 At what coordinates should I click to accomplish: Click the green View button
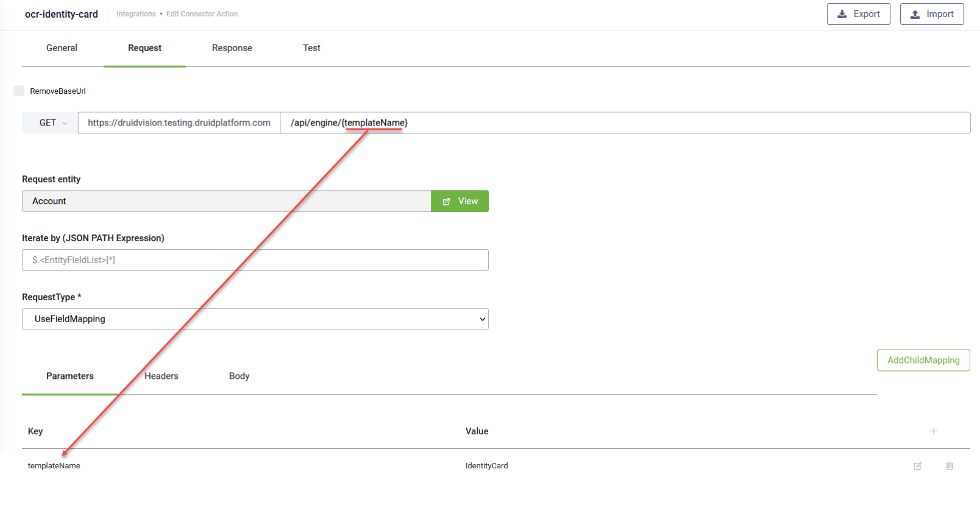pos(460,201)
